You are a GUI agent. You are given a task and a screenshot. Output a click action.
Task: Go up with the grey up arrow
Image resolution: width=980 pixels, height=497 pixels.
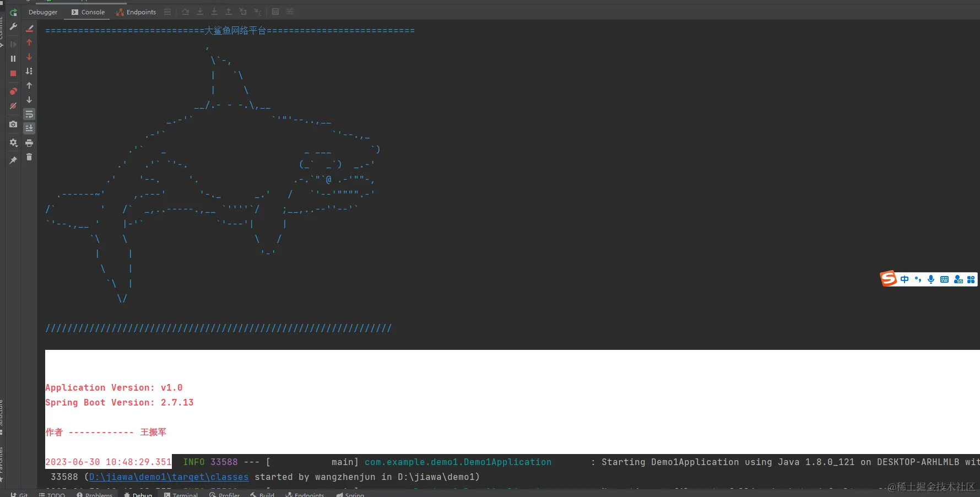29,85
